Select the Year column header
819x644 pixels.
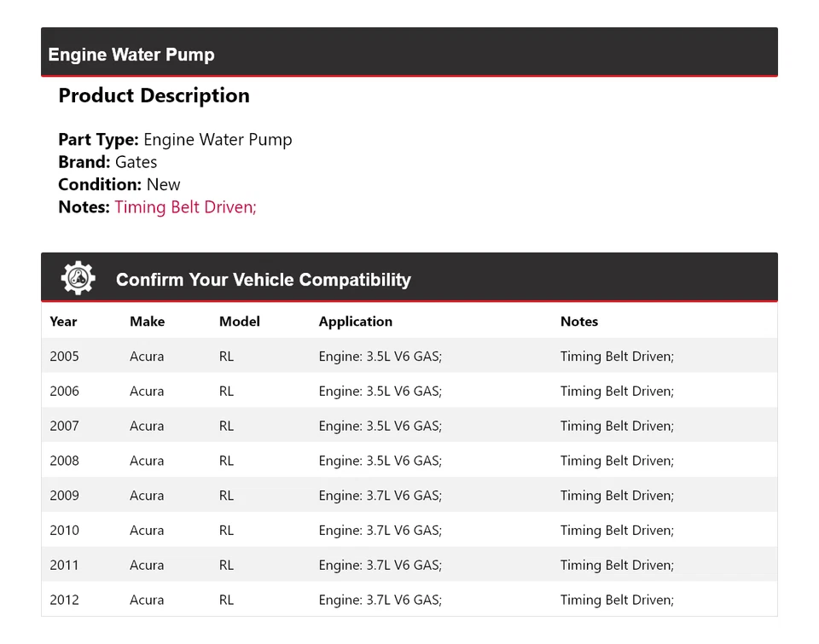point(63,322)
